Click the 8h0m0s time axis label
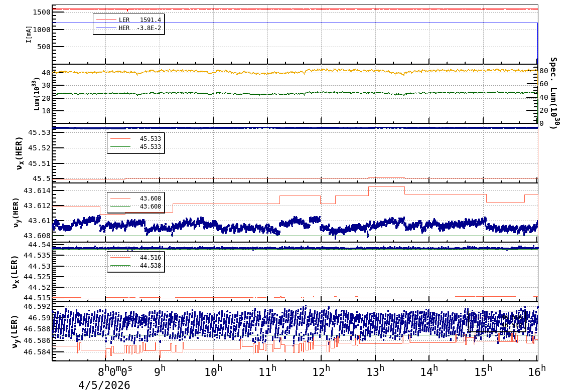The image size is (579, 392). (x=115, y=371)
